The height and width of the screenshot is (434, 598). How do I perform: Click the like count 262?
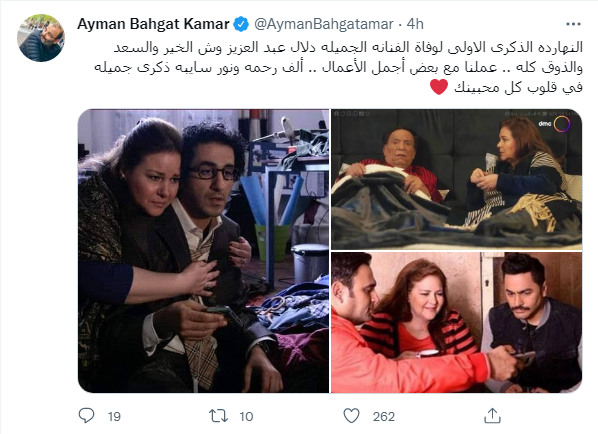(x=384, y=416)
